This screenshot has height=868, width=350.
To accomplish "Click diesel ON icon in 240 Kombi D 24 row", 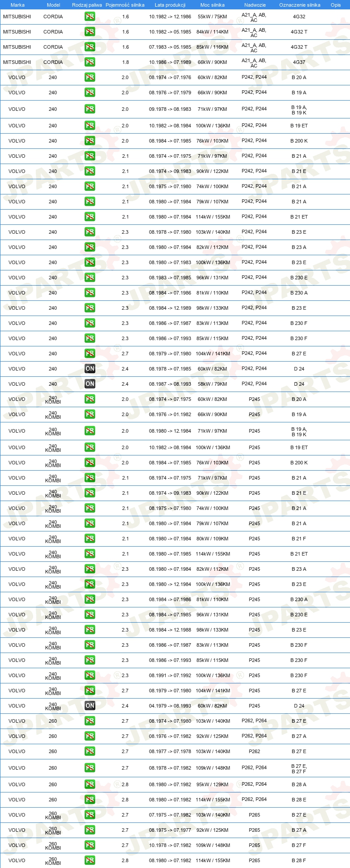I will pyautogui.click(x=90, y=706).
